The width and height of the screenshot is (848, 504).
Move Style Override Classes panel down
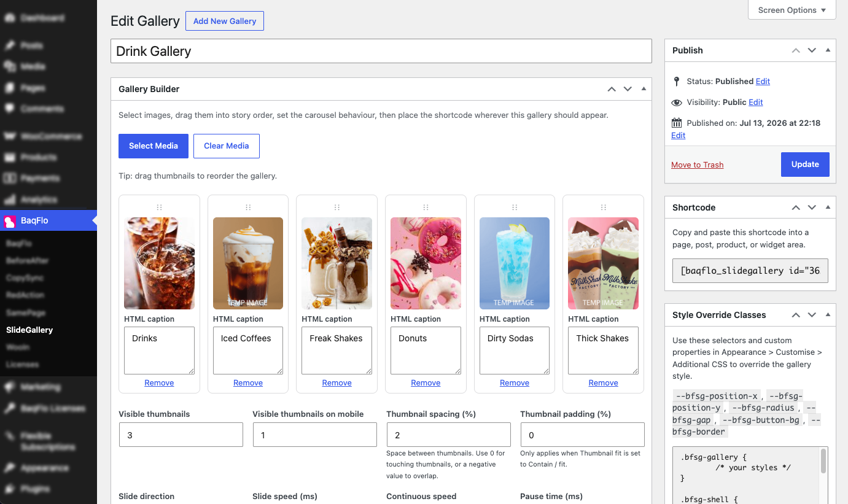click(x=812, y=315)
